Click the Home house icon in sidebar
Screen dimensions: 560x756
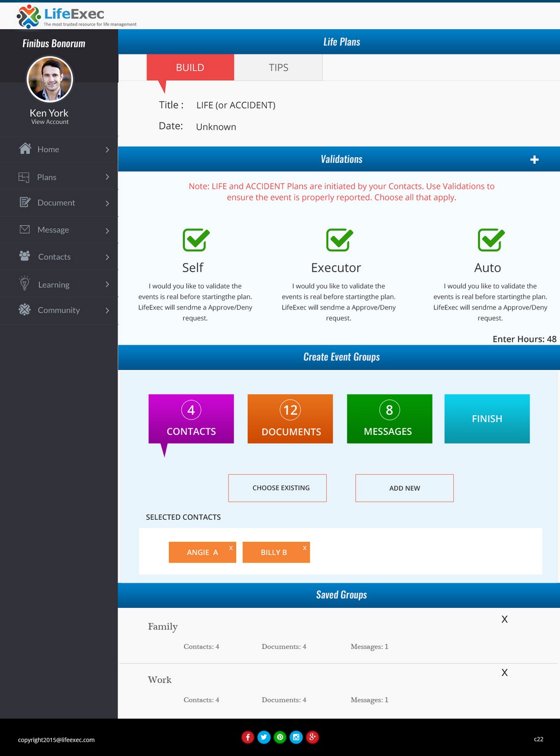pos(25,149)
